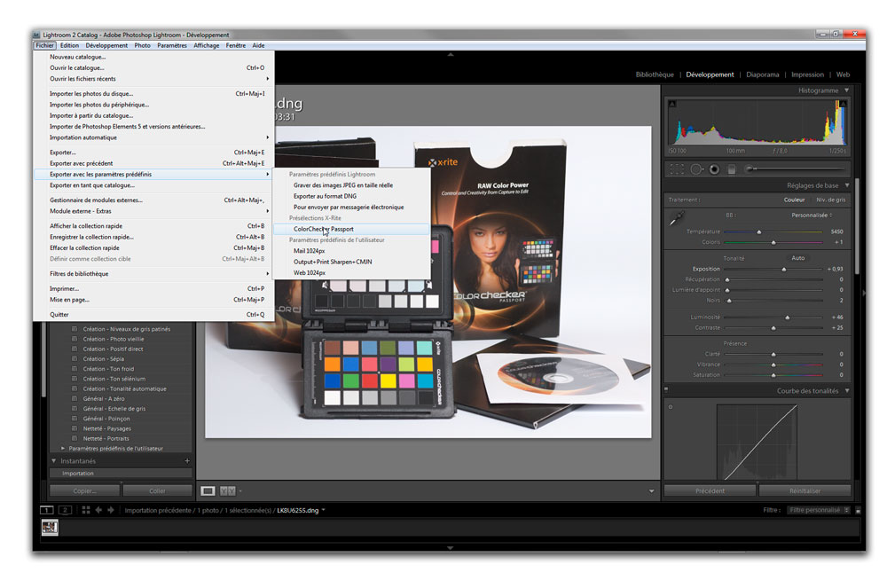Switch to the Web module

pyautogui.click(x=843, y=74)
